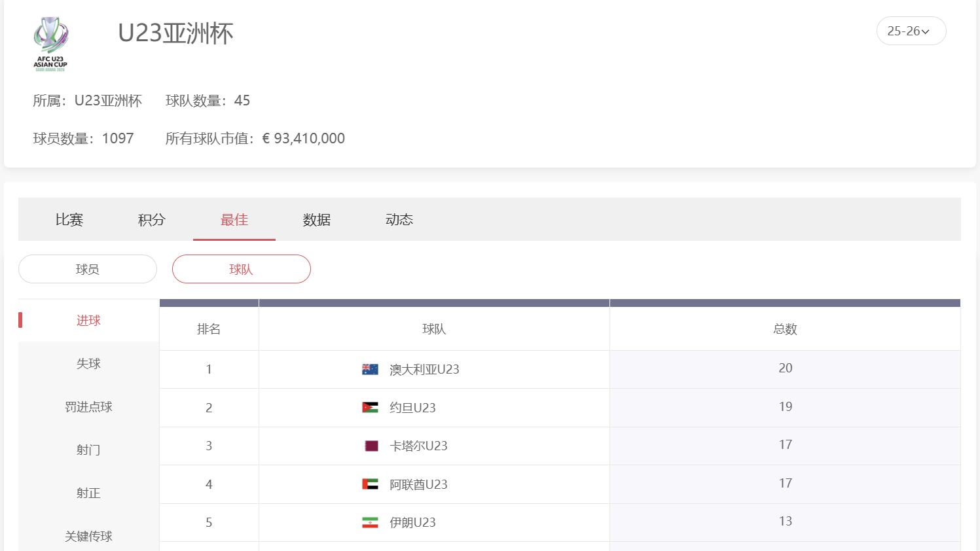Screen dimensions: 980x551
Task: Switch to the 比赛 tab
Action: coord(69,220)
